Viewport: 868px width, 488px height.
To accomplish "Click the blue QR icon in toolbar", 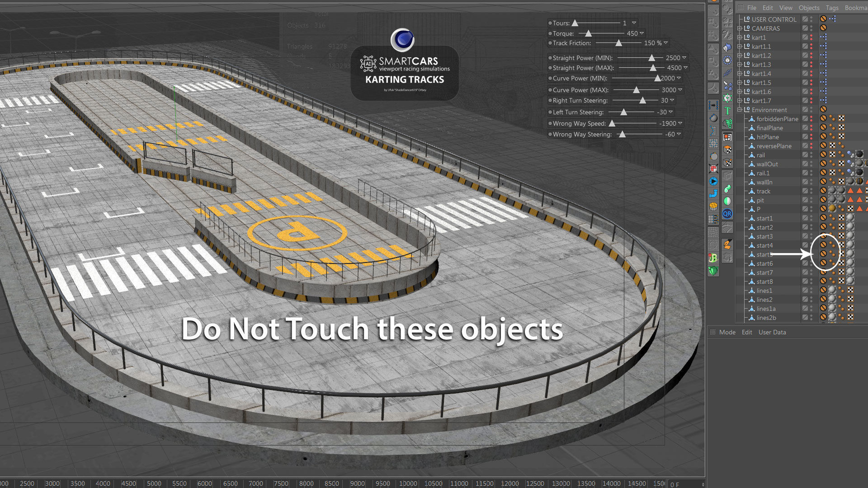I will [x=727, y=214].
